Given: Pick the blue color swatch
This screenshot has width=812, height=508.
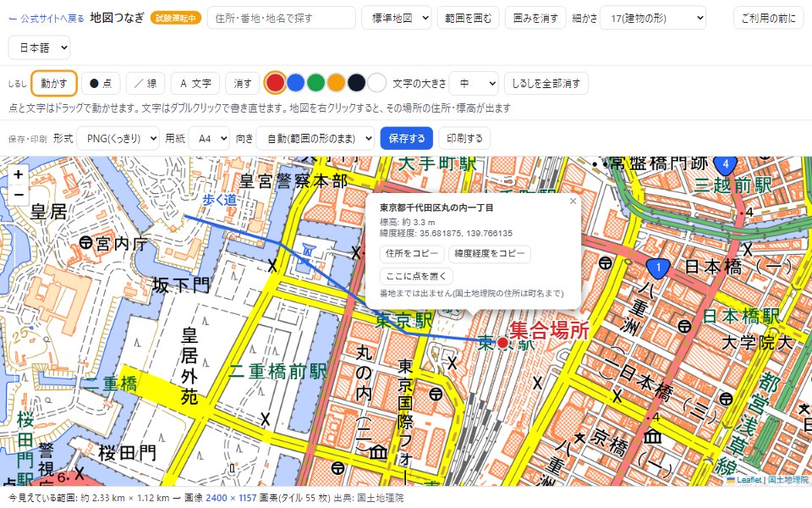Looking at the screenshot, I should (x=295, y=83).
